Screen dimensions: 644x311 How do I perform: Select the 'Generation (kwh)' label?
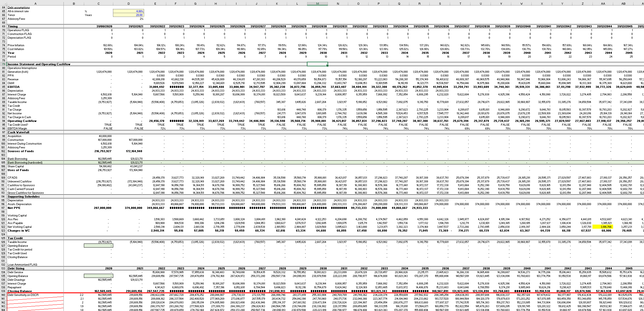(x=18, y=72)
